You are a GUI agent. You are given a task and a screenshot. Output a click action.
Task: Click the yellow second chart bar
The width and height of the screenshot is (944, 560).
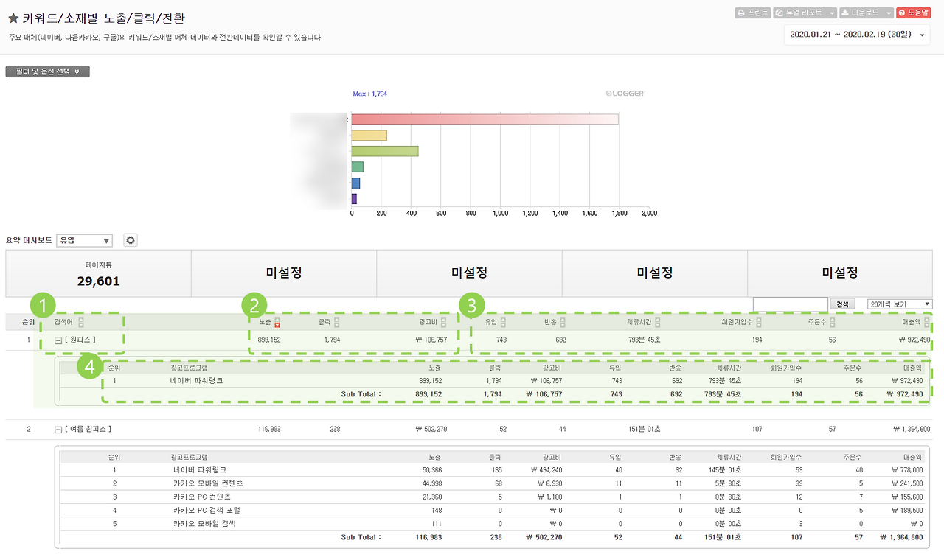369,135
